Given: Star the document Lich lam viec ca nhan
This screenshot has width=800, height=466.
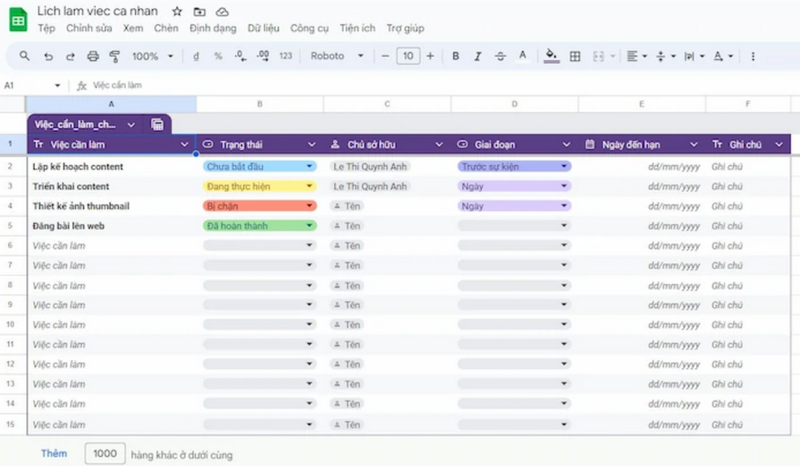Looking at the screenshot, I should click(x=177, y=11).
